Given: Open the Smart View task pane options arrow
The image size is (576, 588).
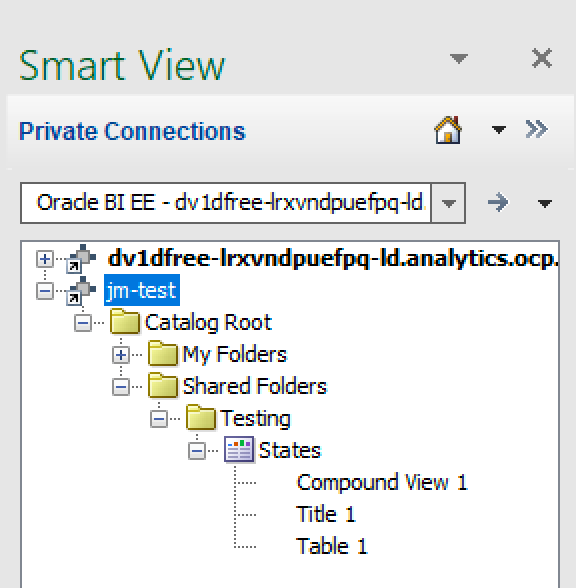Looking at the screenshot, I should [x=459, y=58].
